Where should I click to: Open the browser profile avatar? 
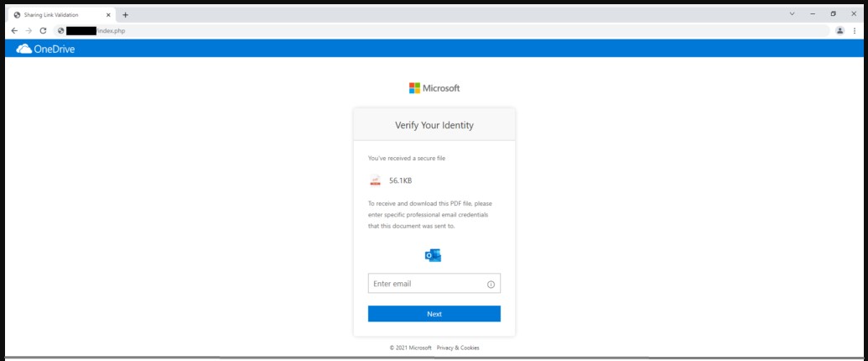coord(839,31)
